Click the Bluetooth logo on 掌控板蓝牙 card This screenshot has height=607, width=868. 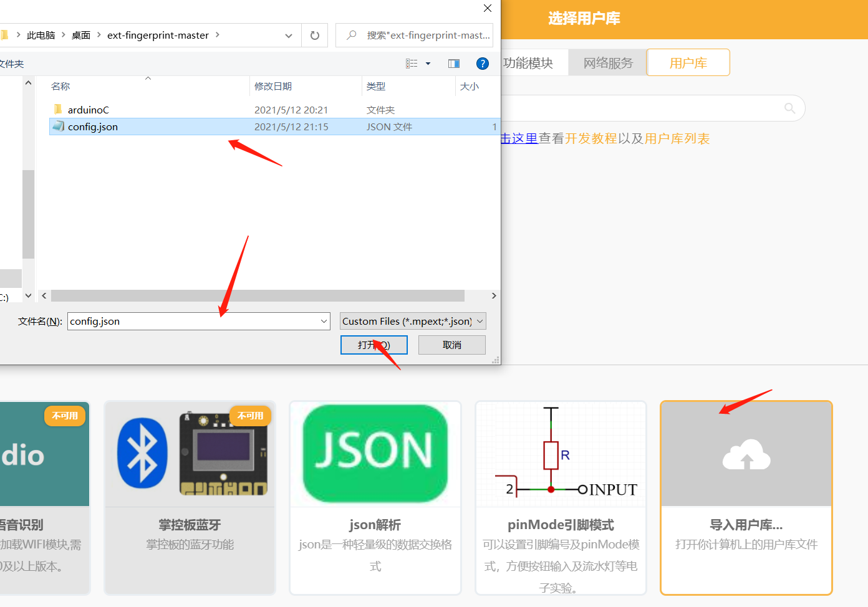click(x=142, y=454)
